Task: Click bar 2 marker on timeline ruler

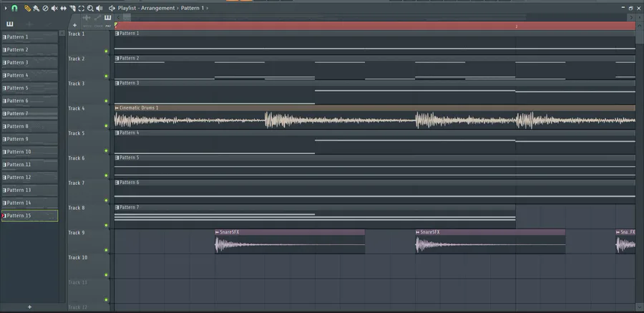Action: 516,27
